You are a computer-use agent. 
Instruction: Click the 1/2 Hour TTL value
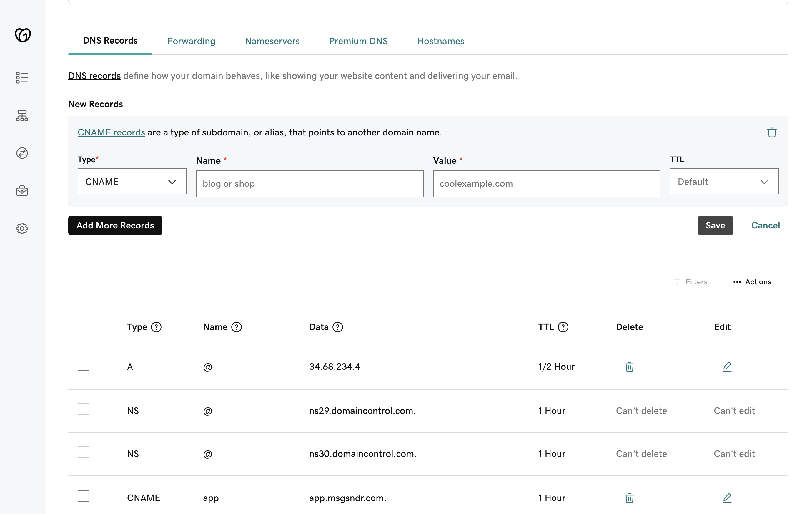[x=556, y=367]
